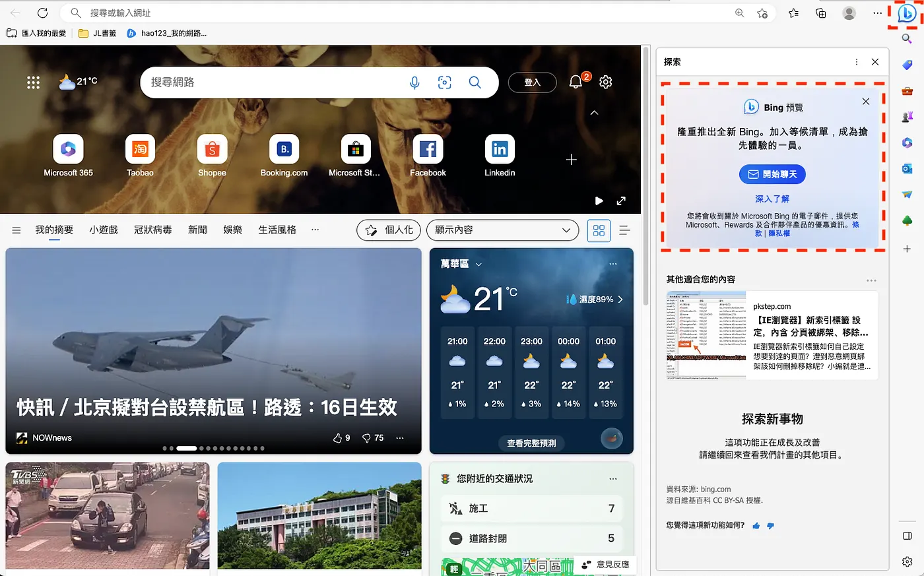Click the 開始聊天 button
The width and height of the screenshot is (924, 576).
pyautogui.click(x=772, y=174)
